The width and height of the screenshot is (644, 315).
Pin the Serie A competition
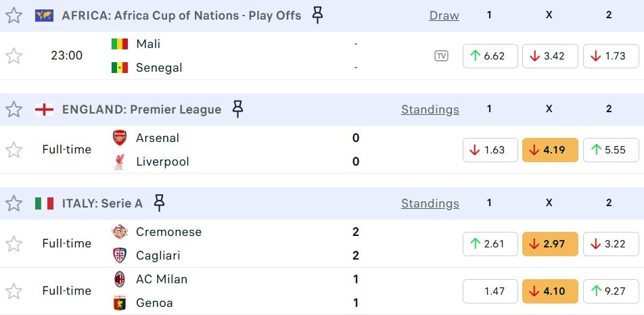[159, 203]
